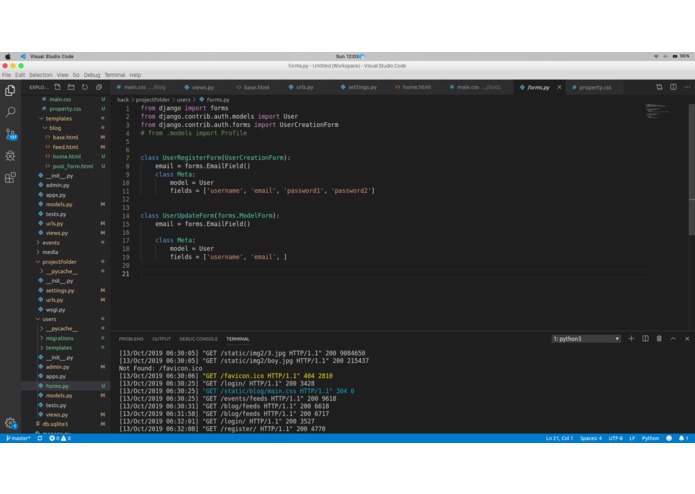The width and height of the screenshot is (695, 494).
Task: Expand __pycache__ folder under users
Action: [62, 329]
